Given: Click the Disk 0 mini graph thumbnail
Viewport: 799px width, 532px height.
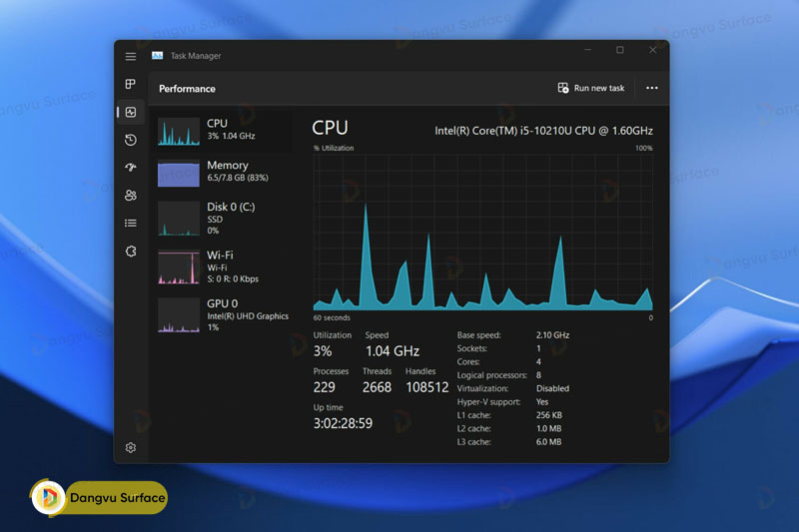Looking at the screenshot, I should click(x=179, y=219).
